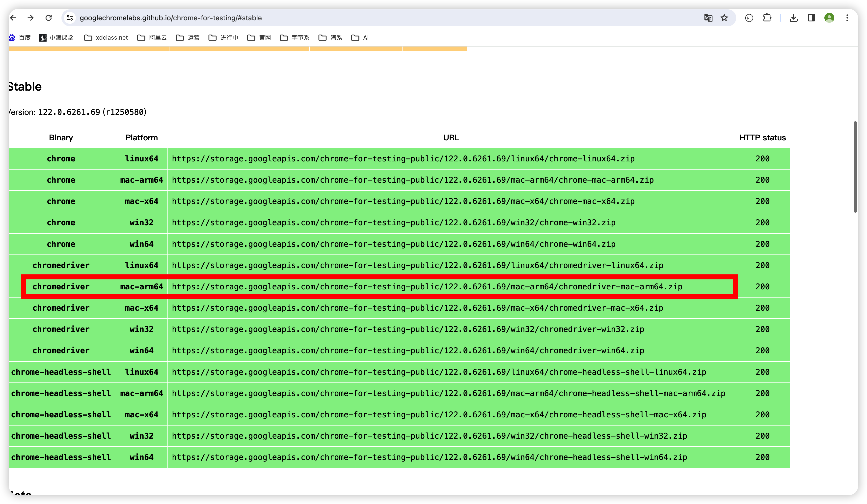Click the chrome win32 download URL

[394, 223]
